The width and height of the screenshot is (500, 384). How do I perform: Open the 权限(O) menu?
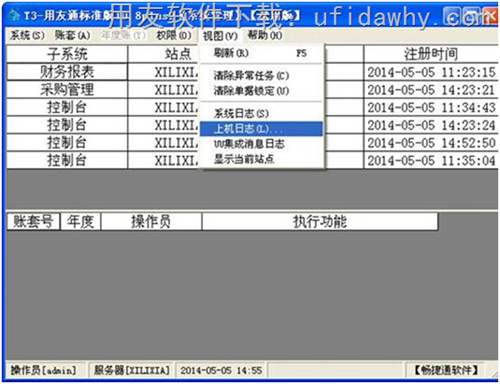(174, 35)
